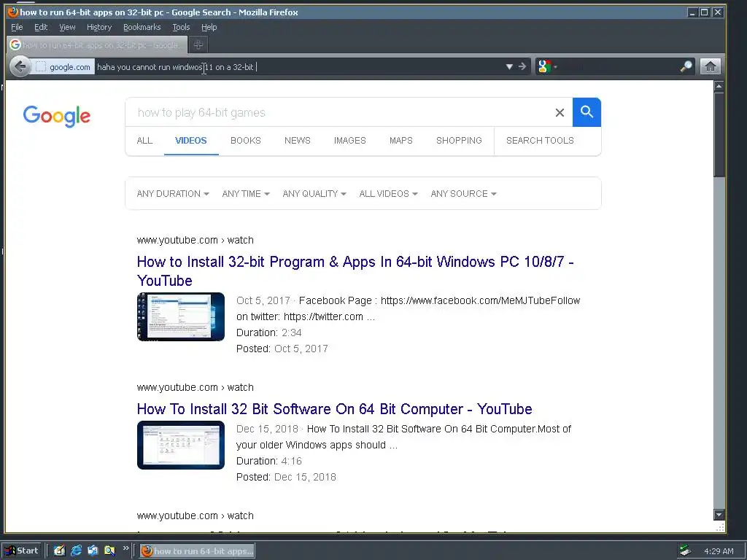Expand the quick launch overflow chevron
747x560 pixels.
(125, 548)
